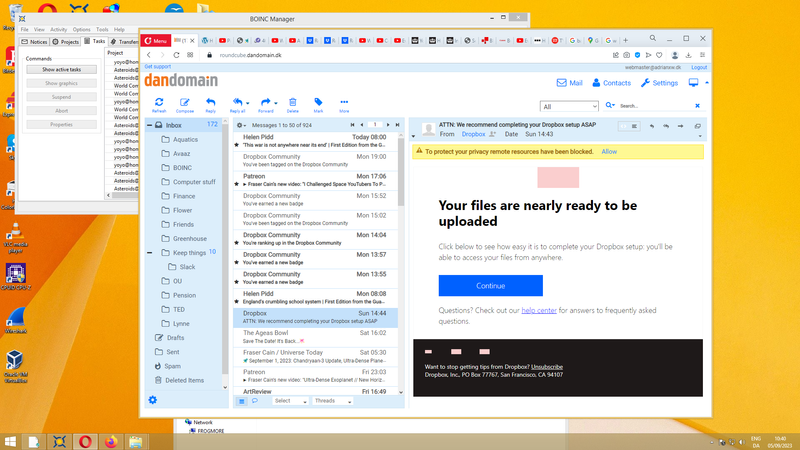Click the Forward toolbar icon
800x450 pixels.
pyautogui.click(x=265, y=105)
